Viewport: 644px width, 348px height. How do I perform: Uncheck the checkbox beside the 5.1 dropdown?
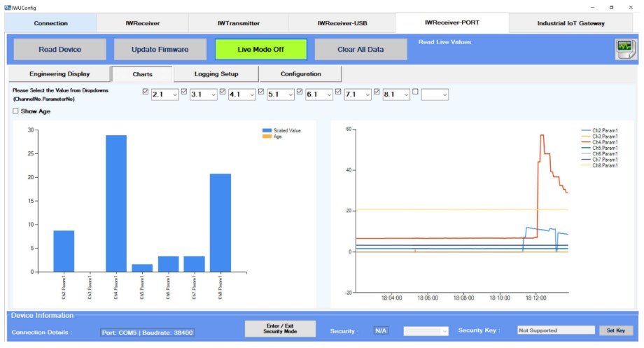click(261, 92)
